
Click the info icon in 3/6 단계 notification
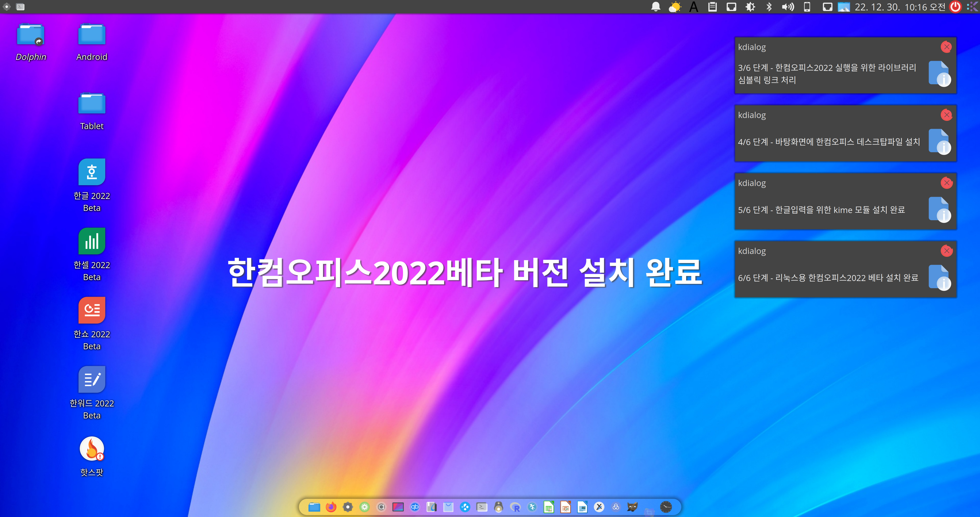point(939,74)
